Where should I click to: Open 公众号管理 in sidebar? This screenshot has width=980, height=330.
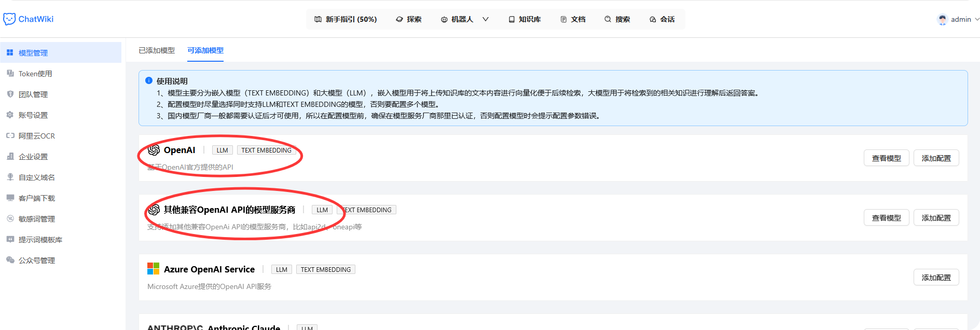(x=61, y=260)
